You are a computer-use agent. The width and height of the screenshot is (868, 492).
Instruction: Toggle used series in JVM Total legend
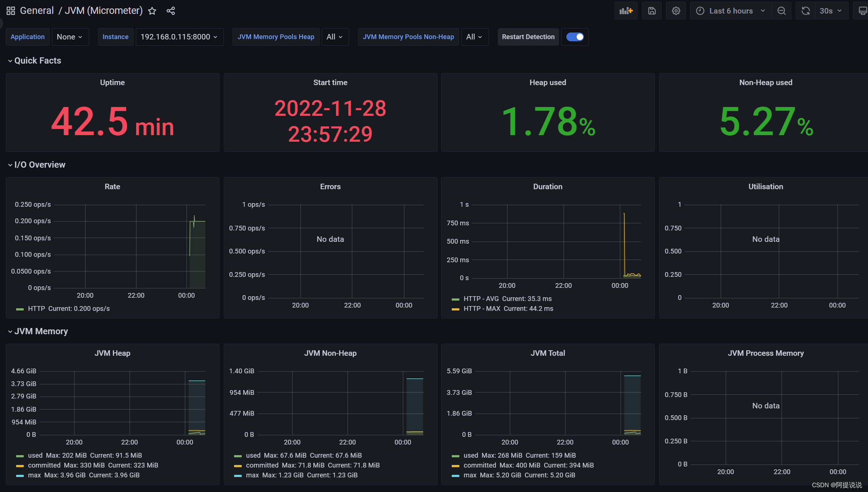[x=471, y=455]
